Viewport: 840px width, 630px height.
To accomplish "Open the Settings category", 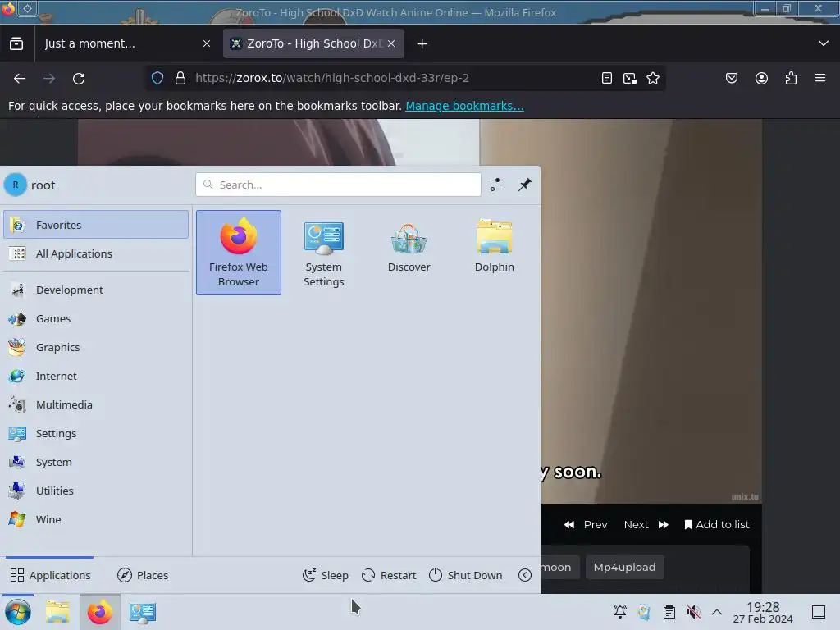I will click(96, 433).
